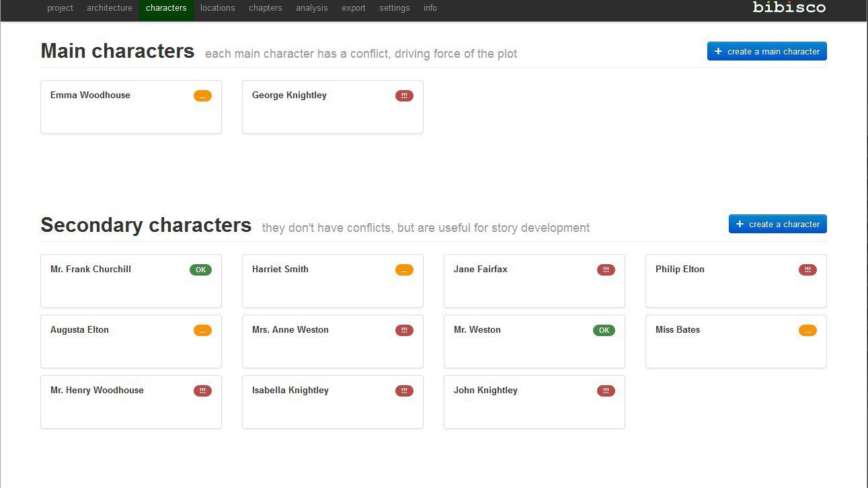The width and height of the screenshot is (868, 488).
Task: Click Mr. Henry Woodhouse red badge
Action: click(202, 391)
